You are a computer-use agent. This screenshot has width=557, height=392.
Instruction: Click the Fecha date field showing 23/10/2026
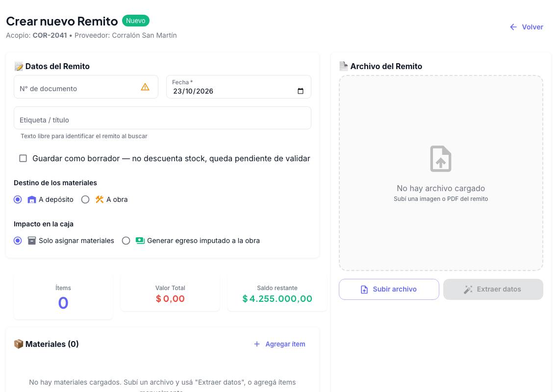tap(239, 87)
